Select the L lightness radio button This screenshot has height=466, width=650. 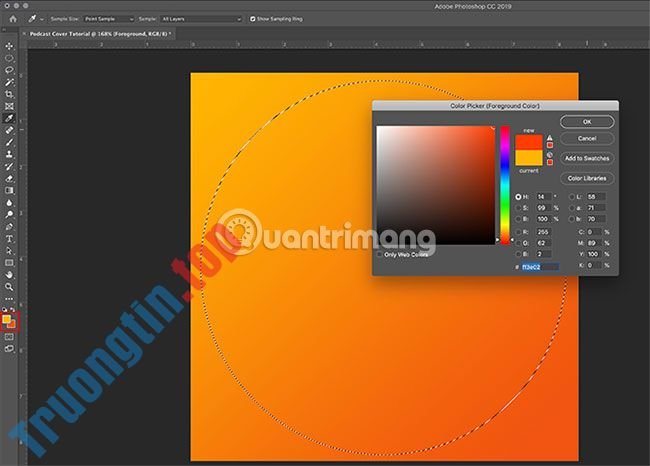point(572,197)
